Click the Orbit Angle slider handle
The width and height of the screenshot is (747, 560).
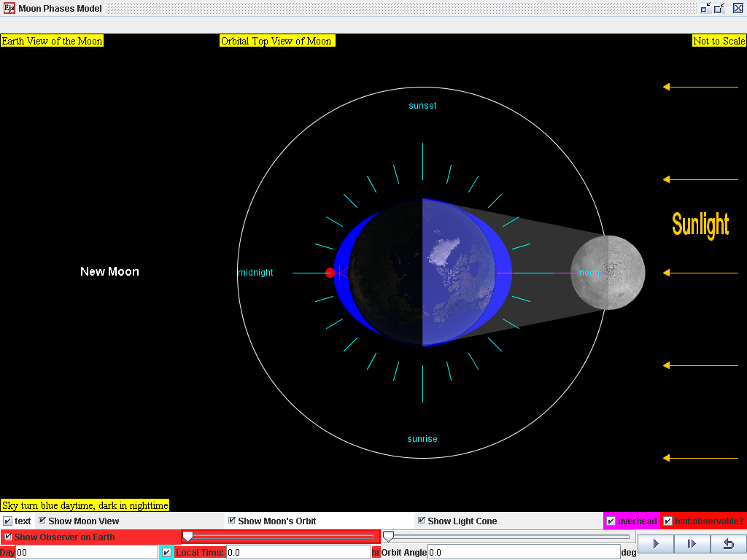point(388,537)
